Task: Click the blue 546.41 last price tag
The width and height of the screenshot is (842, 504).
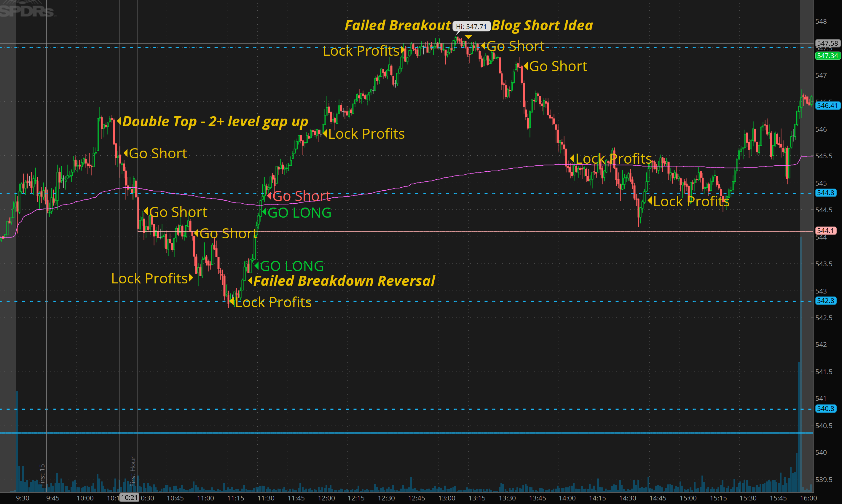Action: coord(827,106)
